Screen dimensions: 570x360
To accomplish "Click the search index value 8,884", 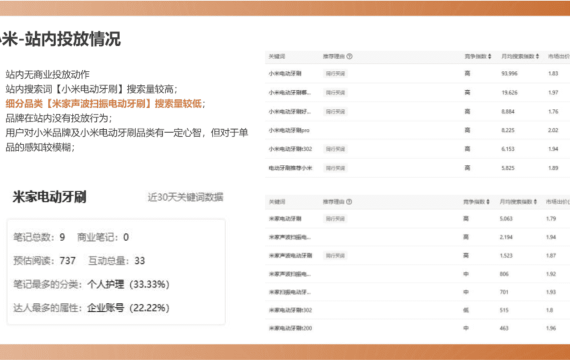I will (508, 112).
